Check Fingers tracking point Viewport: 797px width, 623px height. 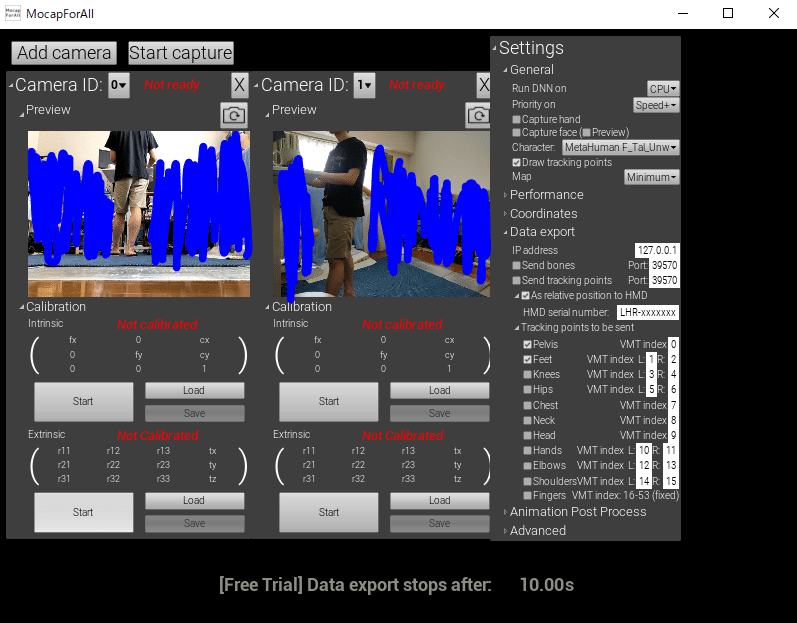pos(528,495)
